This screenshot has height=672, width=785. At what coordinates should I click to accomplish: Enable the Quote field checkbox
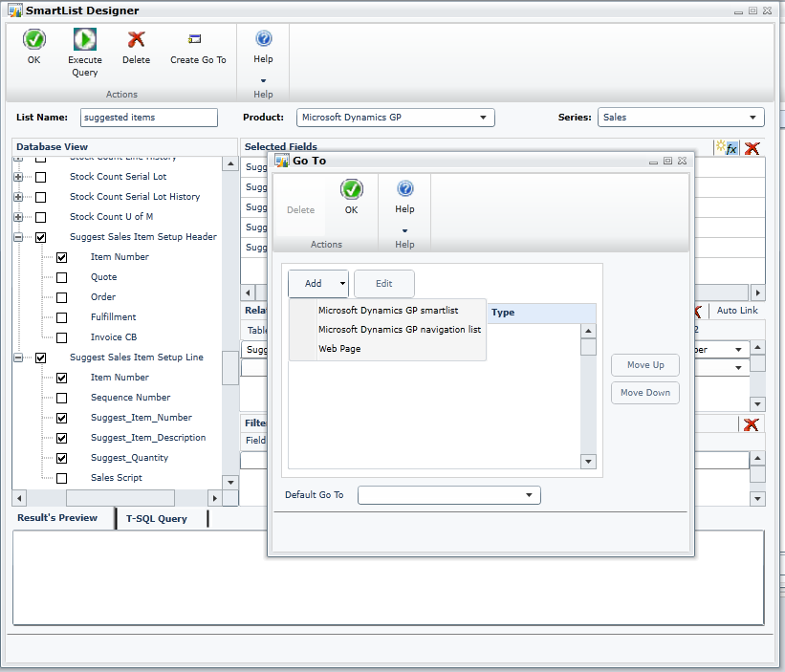[x=61, y=277]
